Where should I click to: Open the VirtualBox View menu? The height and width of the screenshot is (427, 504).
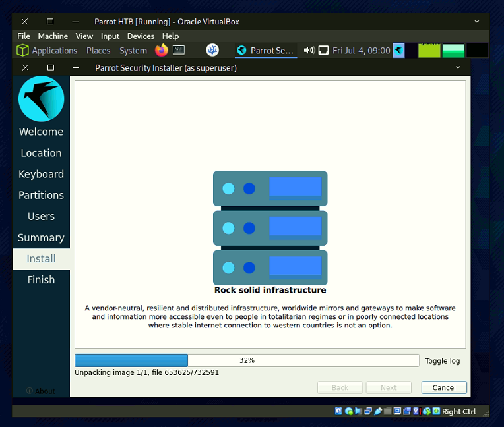tap(84, 36)
